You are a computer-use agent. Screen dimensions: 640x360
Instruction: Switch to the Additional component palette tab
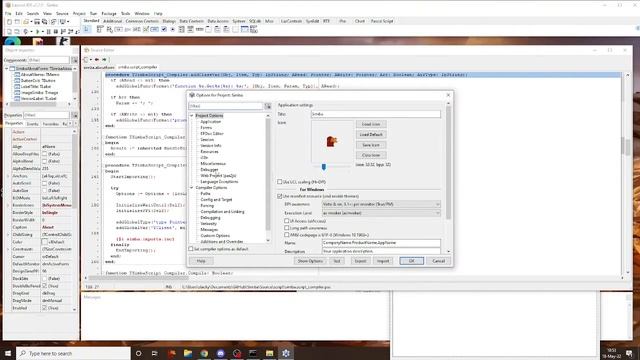[x=112, y=21]
